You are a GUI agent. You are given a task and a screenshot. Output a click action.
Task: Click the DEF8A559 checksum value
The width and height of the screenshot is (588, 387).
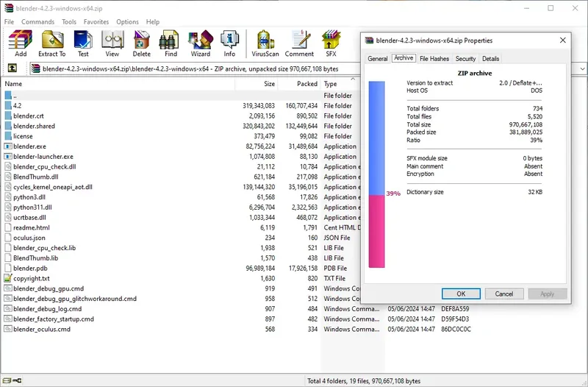tap(455, 308)
